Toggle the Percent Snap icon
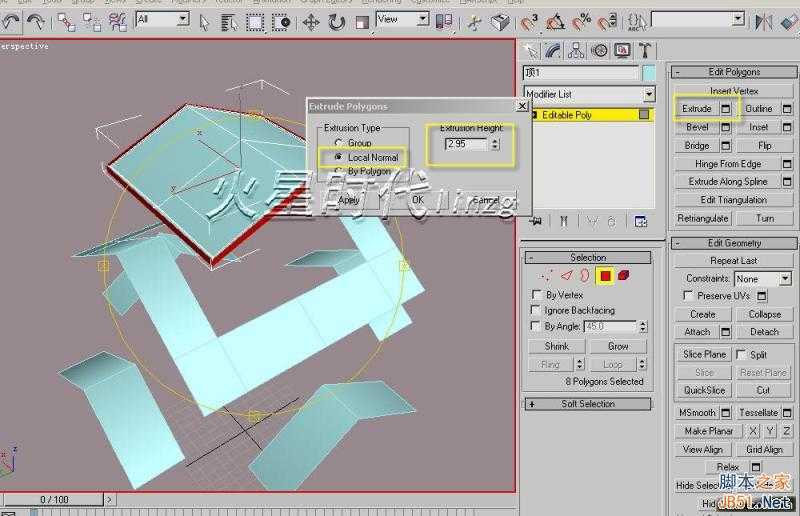Image resolution: width=800 pixels, height=516 pixels. coord(581,22)
